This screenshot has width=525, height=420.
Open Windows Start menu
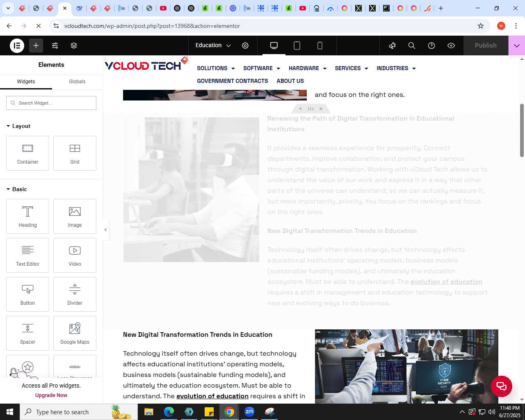pyautogui.click(x=10, y=412)
